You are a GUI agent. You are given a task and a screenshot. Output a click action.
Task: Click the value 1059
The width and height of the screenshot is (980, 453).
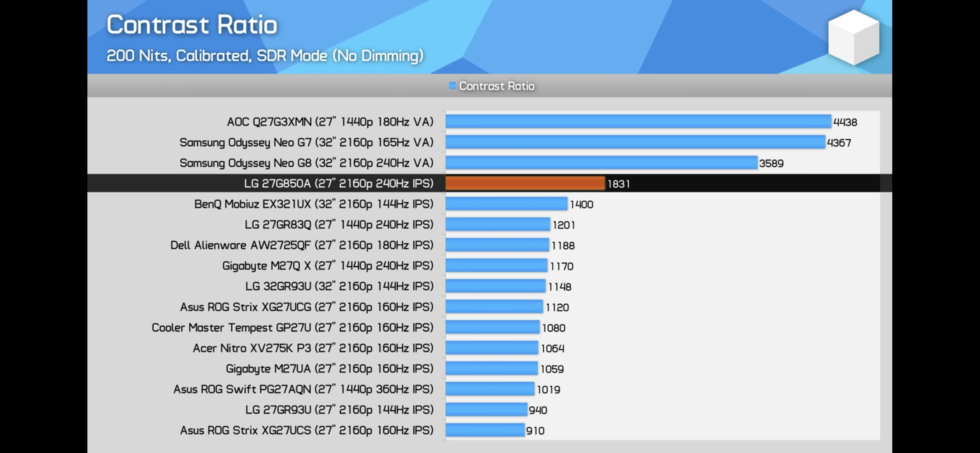[552, 369]
